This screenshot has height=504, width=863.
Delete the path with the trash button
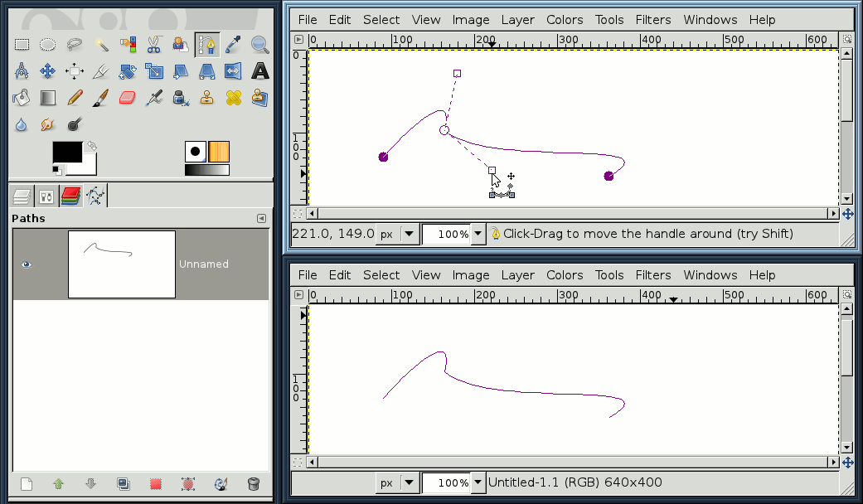pos(253,484)
